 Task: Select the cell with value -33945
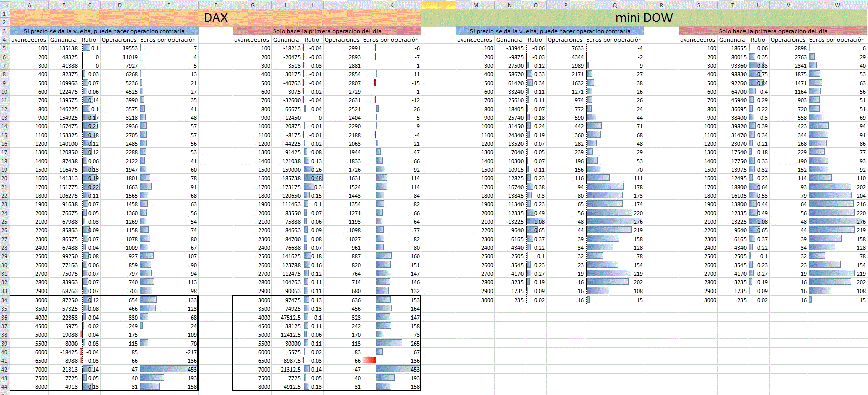click(x=510, y=48)
